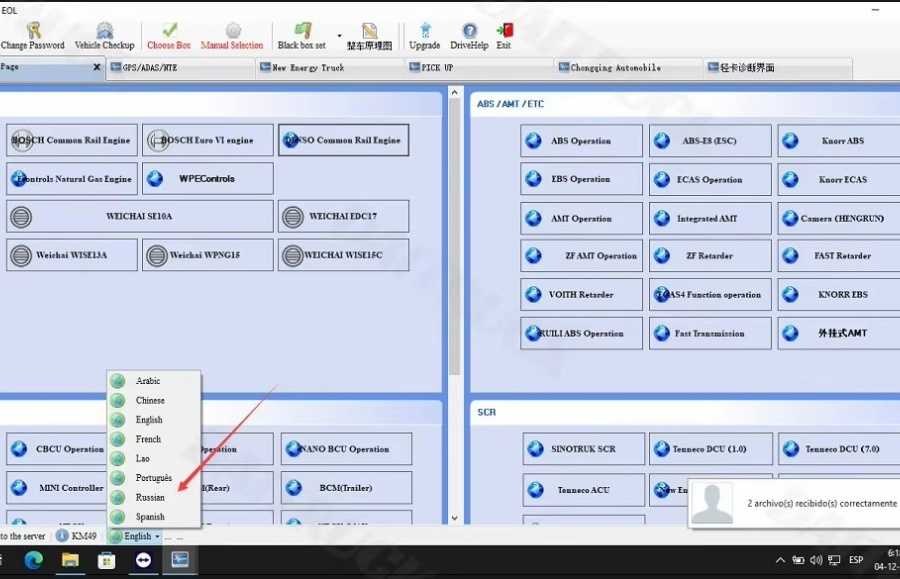Screen dimensions: 900x579
Task: Choose Chinese from the language menu
Action: coord(154,400)
